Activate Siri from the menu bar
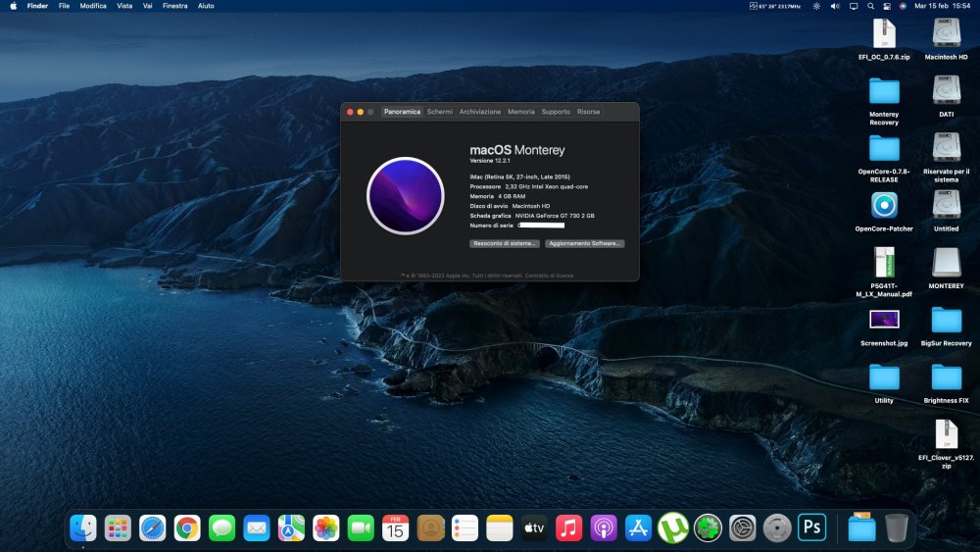980x552 pixels. (x=903, y=6)
